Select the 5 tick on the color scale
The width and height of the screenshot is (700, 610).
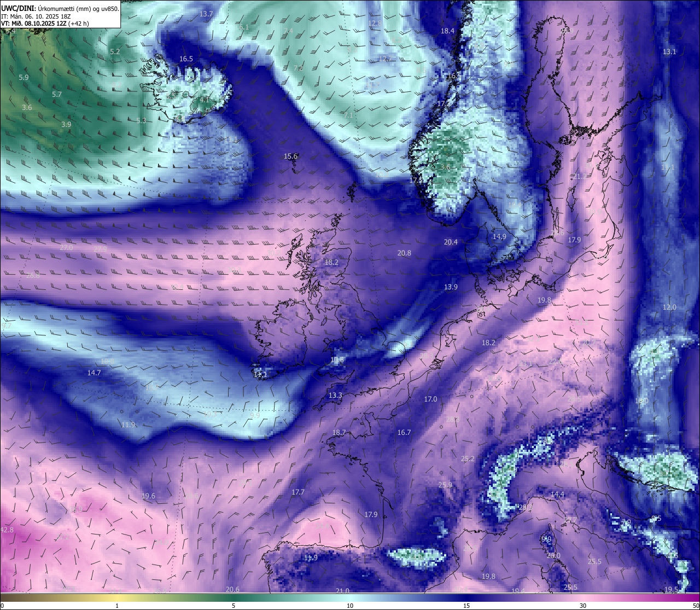point(234,606)
